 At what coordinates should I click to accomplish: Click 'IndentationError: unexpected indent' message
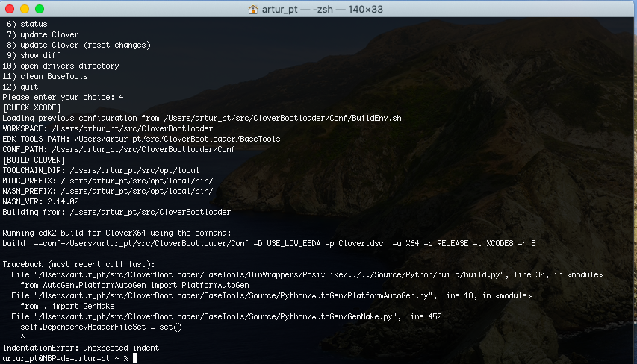click(81, 348)
